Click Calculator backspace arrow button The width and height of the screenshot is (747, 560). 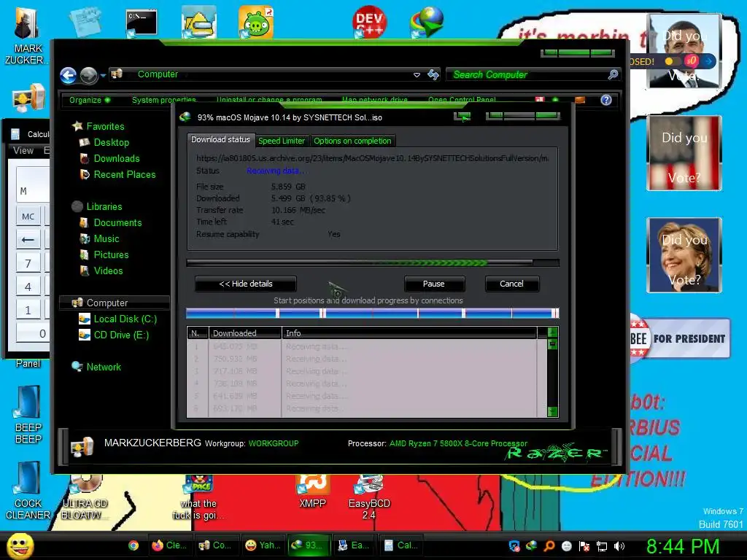tap(28, 239)
